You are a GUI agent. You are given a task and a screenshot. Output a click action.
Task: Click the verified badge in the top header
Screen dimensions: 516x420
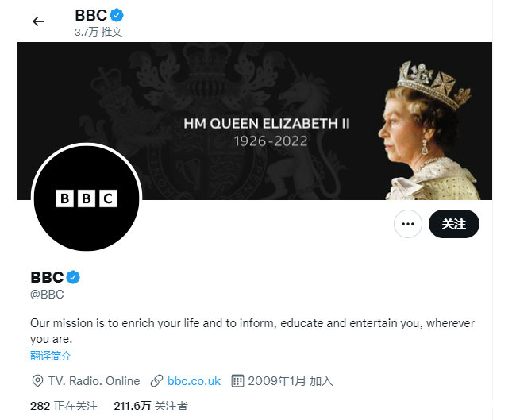[x=117, y=15]
